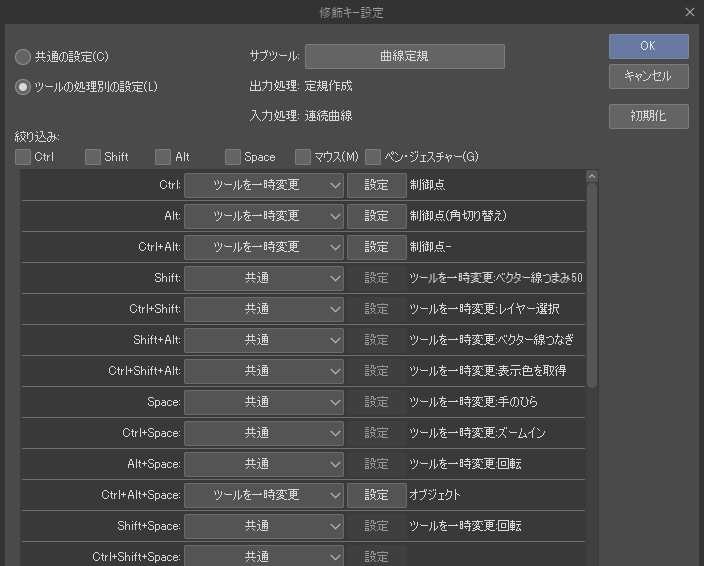Open the Ctrl+Shift row action dropdown
The height and width of the screenshot is (566, 704).
(x=264, y=309)
